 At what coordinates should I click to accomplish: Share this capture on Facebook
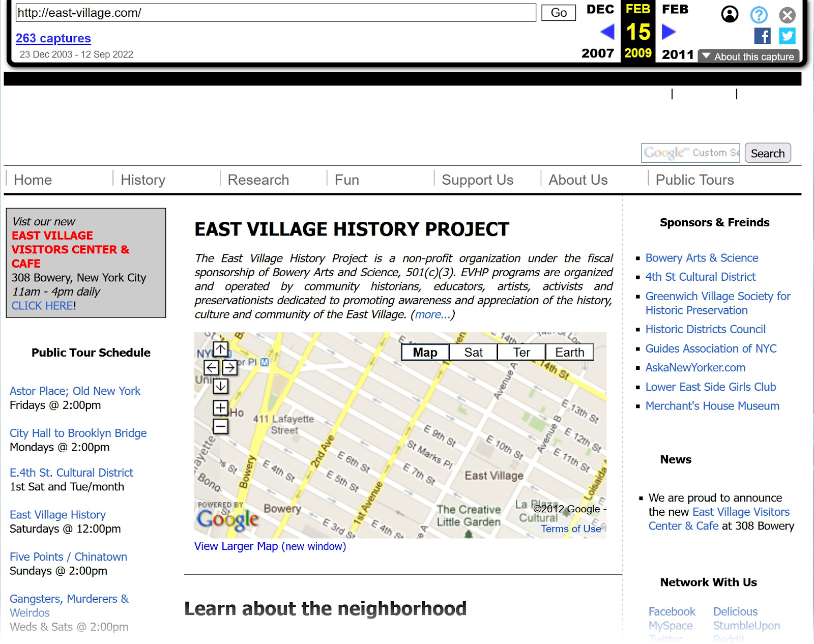763,37
